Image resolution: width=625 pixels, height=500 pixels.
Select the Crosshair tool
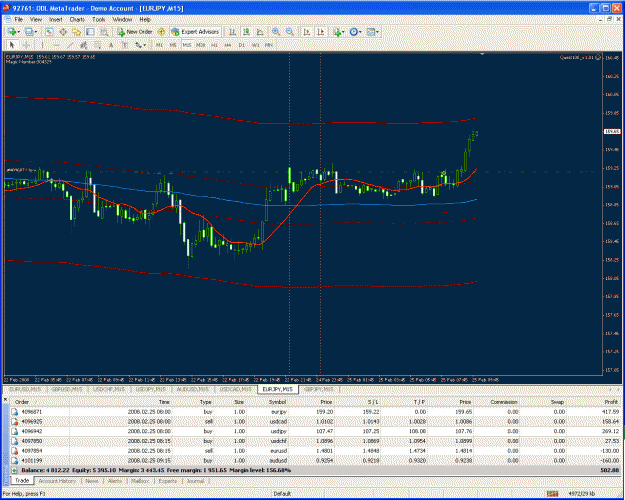[26, 45]
